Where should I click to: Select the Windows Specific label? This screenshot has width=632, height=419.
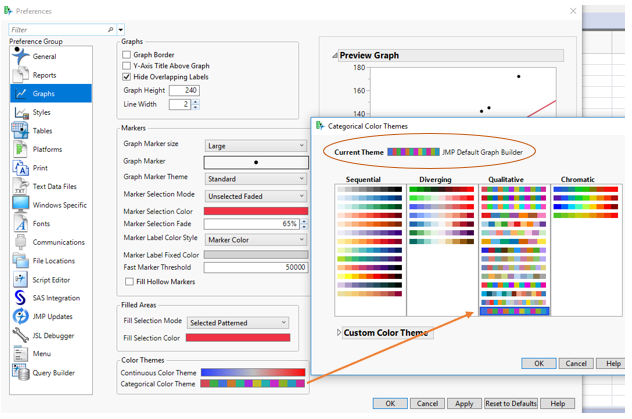tap(60, 205)
